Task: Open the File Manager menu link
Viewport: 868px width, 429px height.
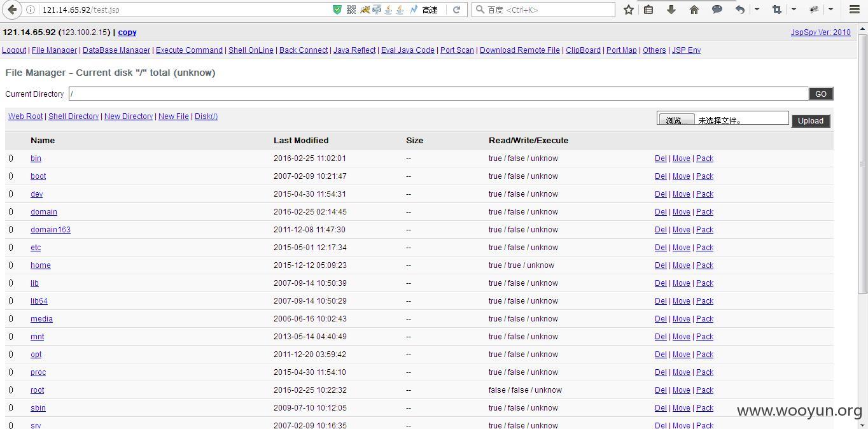Action: click(x=54, y=50)
